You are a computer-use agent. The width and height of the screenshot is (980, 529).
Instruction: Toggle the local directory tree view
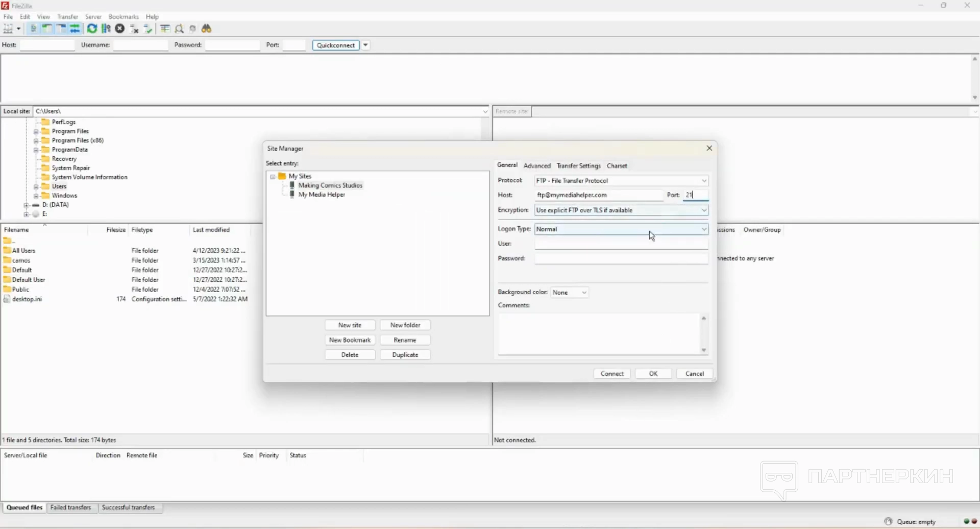coord(47,29)
